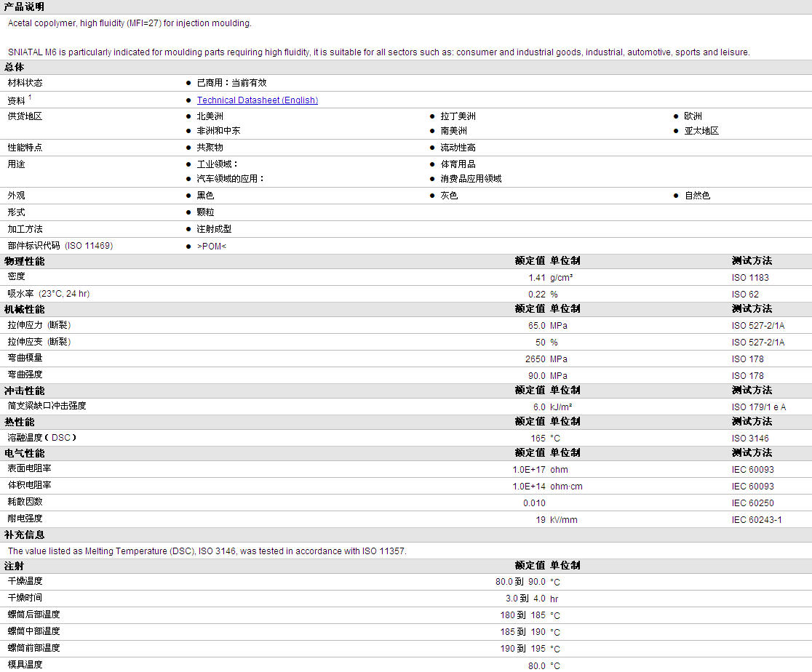Select the volume resistivity value 1.0E+14
812x672 pixels.
pos(529,486)
